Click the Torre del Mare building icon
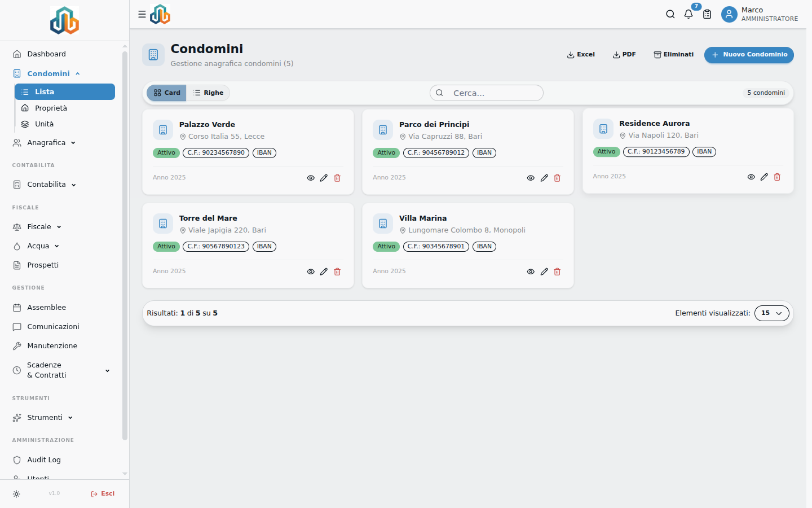This screenshot has width=812, height=508. click(x=163, y=224)
